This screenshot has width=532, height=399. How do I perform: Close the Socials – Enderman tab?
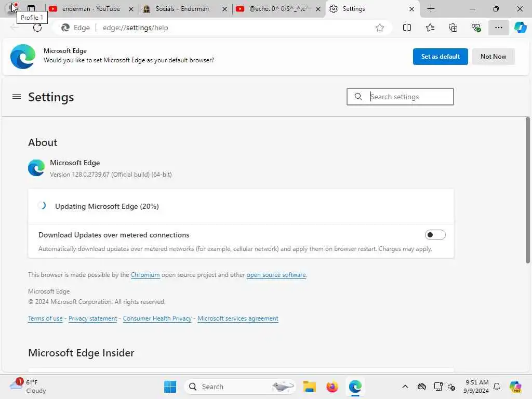[x=224, y=9]
